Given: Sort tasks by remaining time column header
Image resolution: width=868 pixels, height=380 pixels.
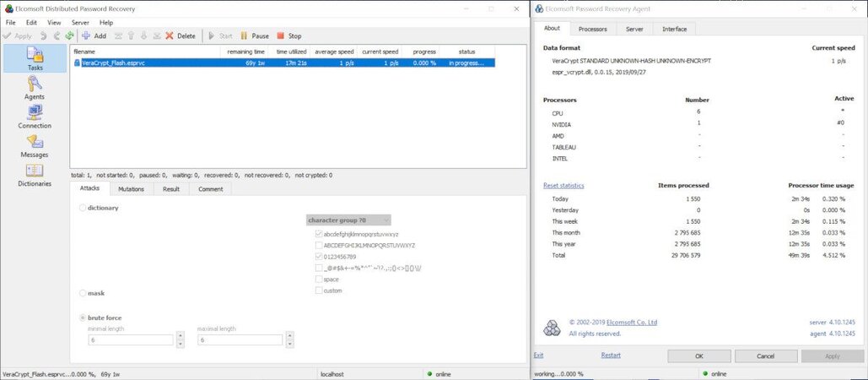Looking at the screenshot, I should click(x=245, y=52).
